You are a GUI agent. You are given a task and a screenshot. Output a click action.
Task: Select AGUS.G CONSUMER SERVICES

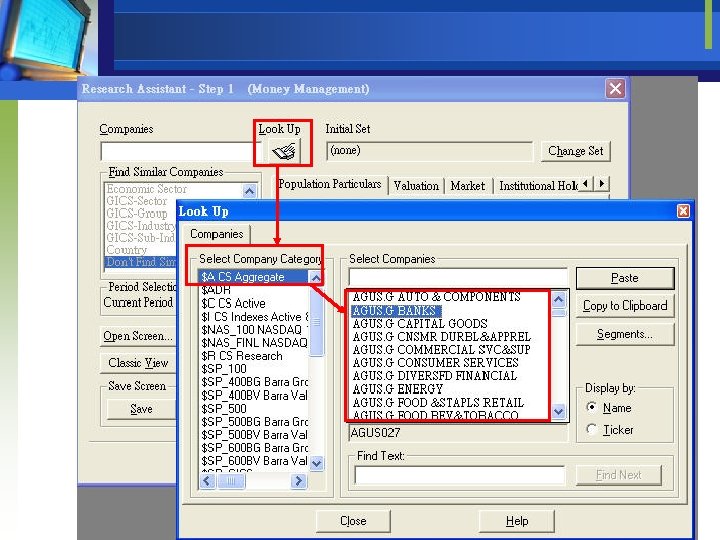[435, 363]
